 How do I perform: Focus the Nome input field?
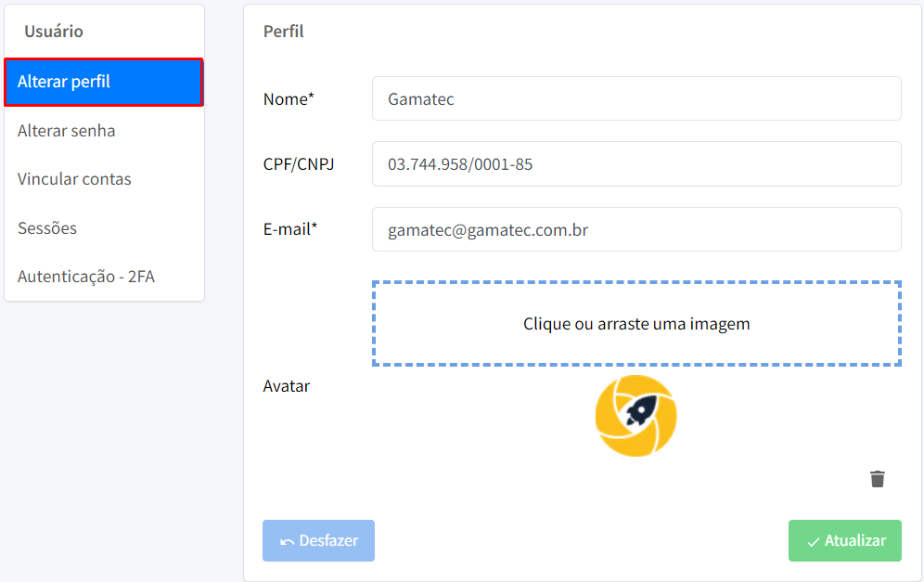(x=636, y=98)
